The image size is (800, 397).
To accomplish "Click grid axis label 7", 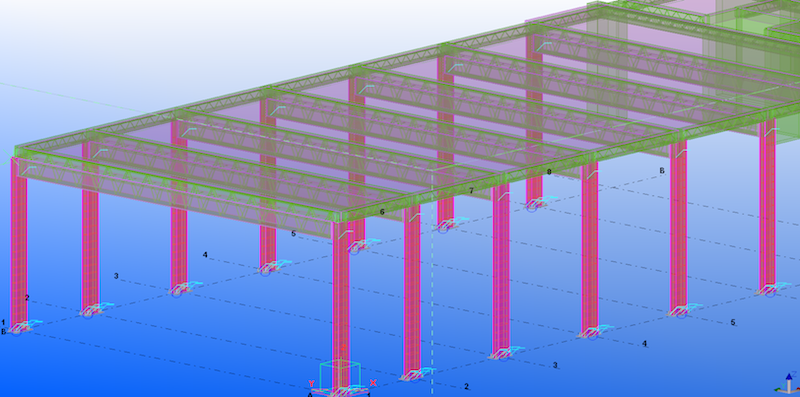I will (471, 191).
